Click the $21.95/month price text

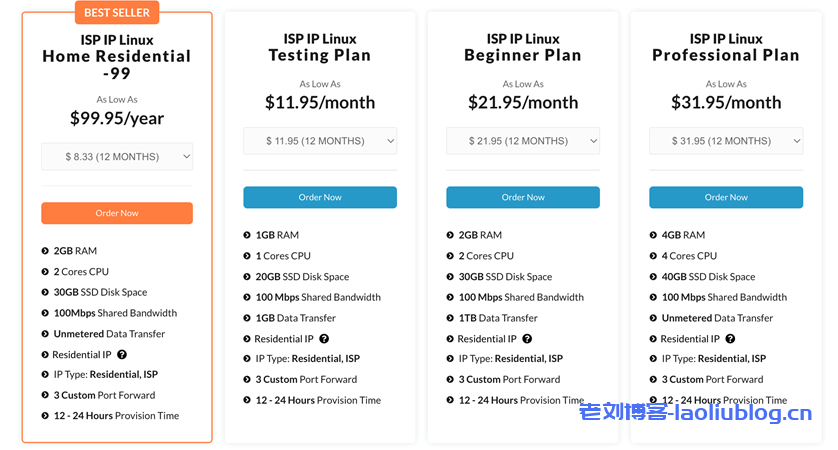[523, 102]
